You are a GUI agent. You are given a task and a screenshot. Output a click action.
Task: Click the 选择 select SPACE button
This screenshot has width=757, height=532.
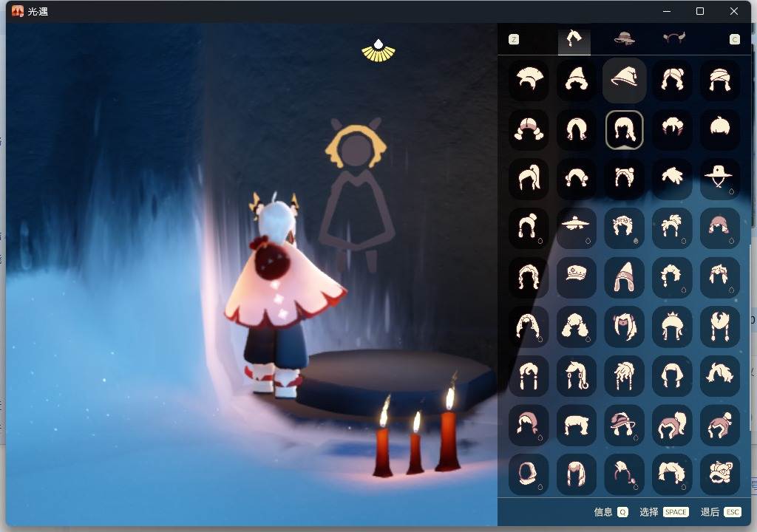point(664,512)
